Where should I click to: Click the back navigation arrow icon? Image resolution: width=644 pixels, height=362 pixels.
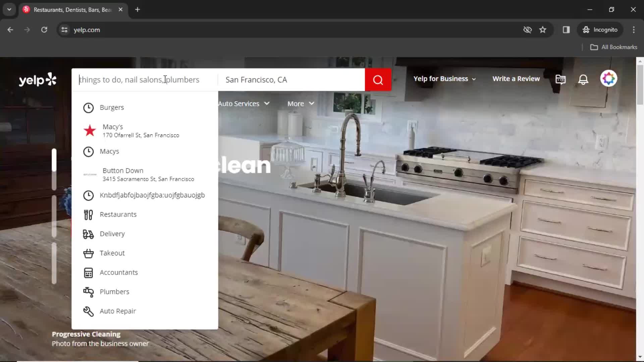(10, 29)
